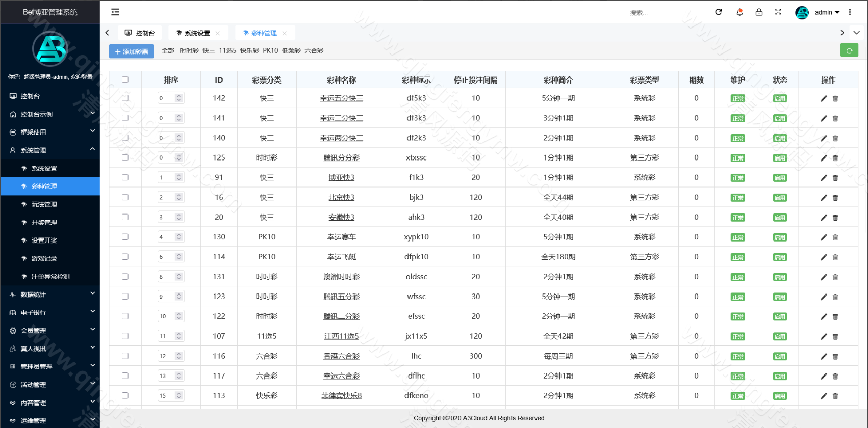Image resolution: width=868 pixels, height=428 pixels.
Task: Open 开奖管理 in the sidebar
Action: click(44, 222)
